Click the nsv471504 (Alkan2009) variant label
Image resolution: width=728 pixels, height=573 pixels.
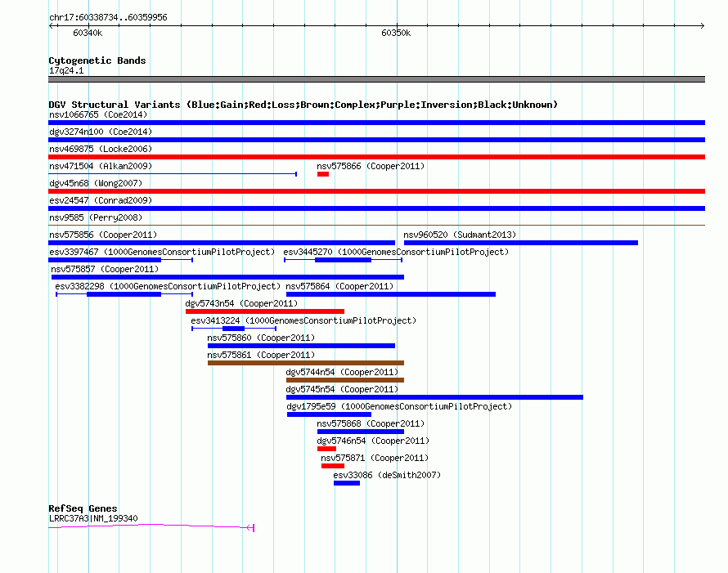coord(101,166)
